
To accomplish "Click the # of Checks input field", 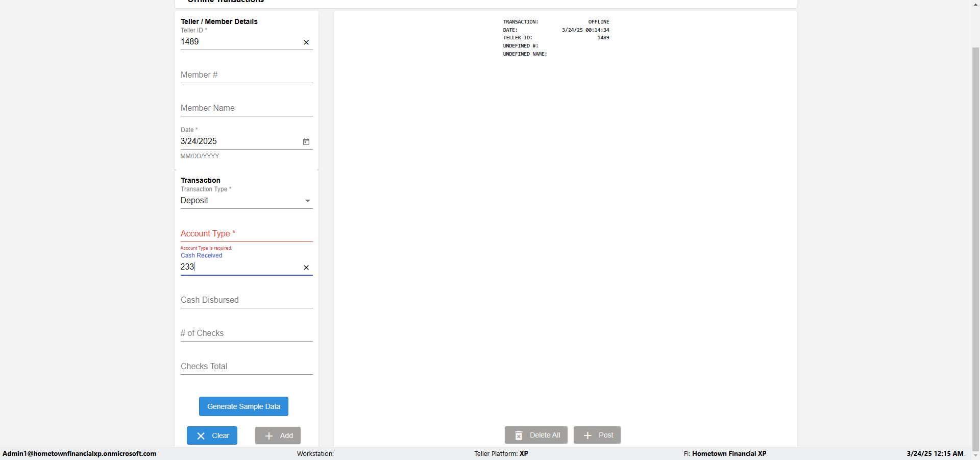I will 247,333.
